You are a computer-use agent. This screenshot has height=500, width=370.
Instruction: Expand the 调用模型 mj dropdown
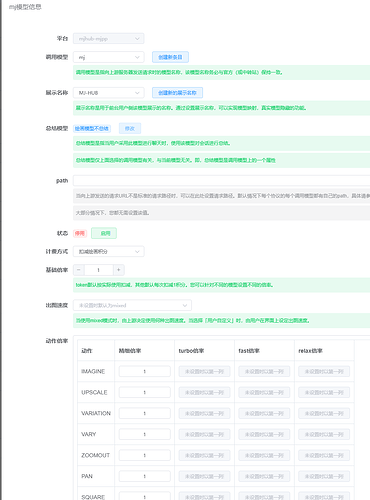pyautogui.click(x=109, y=57)
